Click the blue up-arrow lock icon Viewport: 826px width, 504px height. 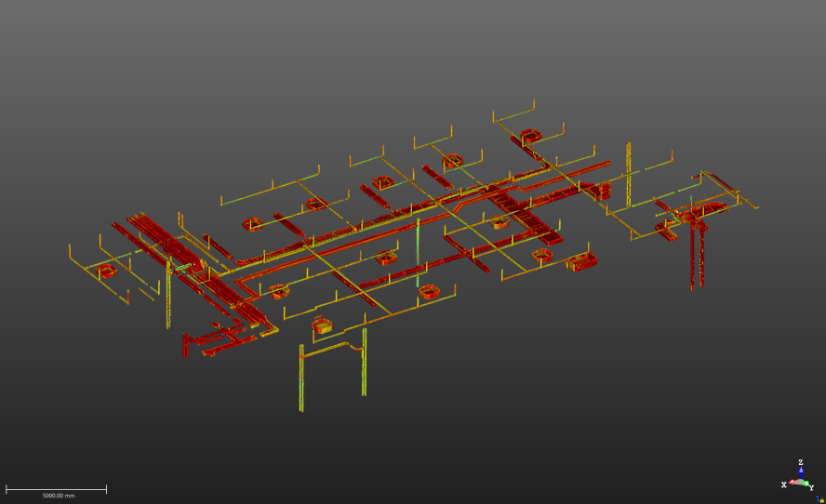click(x=818, y=498)
